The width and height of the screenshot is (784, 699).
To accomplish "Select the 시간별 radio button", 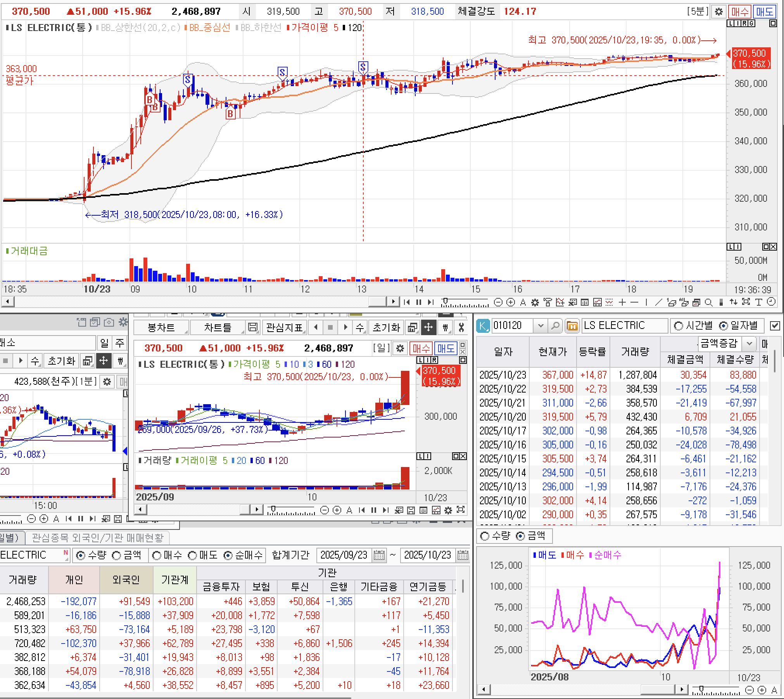I will tap(679, 326).
